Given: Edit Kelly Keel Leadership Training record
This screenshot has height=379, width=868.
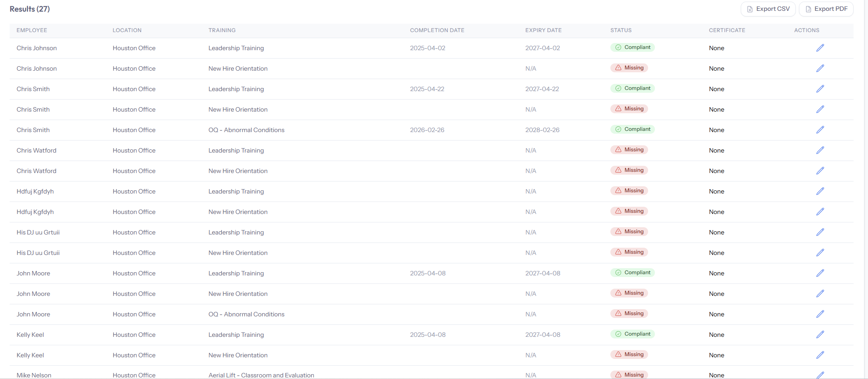Looking at the screenshot, I should (820, 334).
